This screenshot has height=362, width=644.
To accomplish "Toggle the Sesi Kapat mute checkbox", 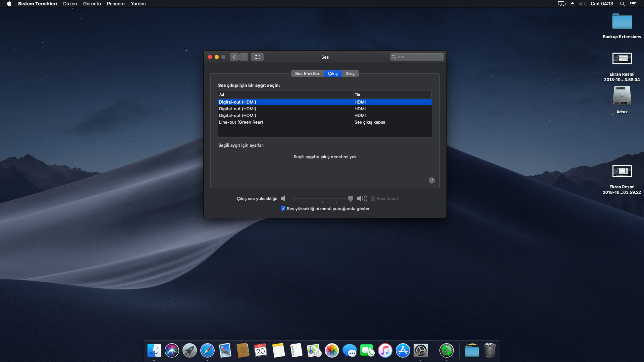I will (373, 198).
